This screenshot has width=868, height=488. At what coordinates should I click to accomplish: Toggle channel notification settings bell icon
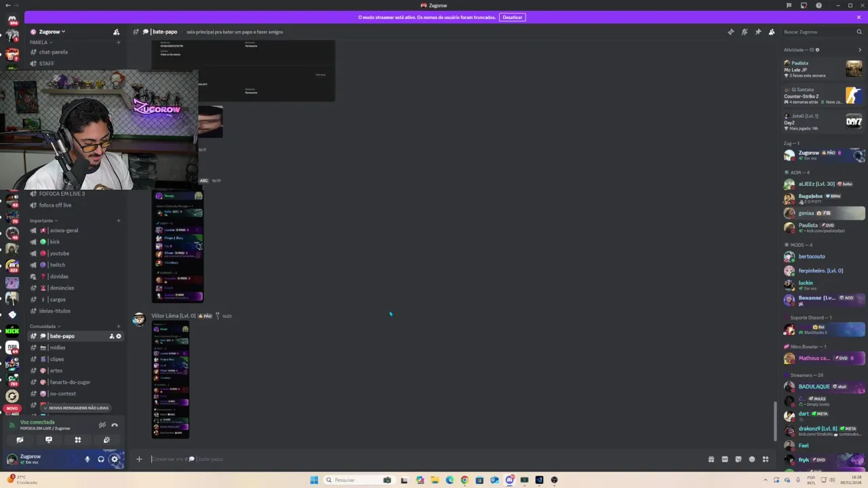coord(744,32)
